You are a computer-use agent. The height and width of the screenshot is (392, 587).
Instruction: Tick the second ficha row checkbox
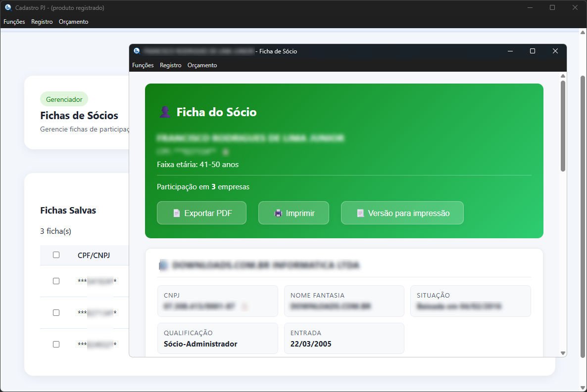point(56,312)
